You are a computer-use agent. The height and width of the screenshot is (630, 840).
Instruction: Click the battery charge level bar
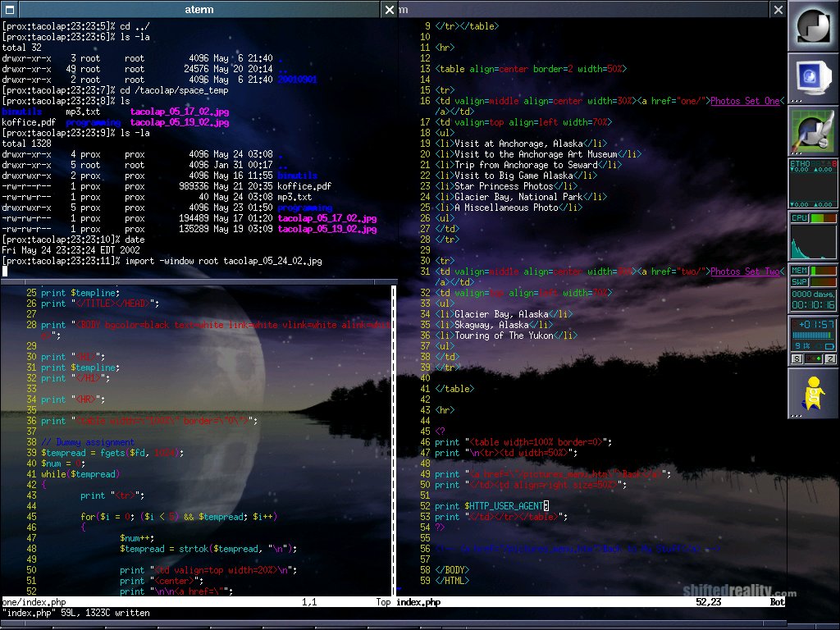point(812,336)
